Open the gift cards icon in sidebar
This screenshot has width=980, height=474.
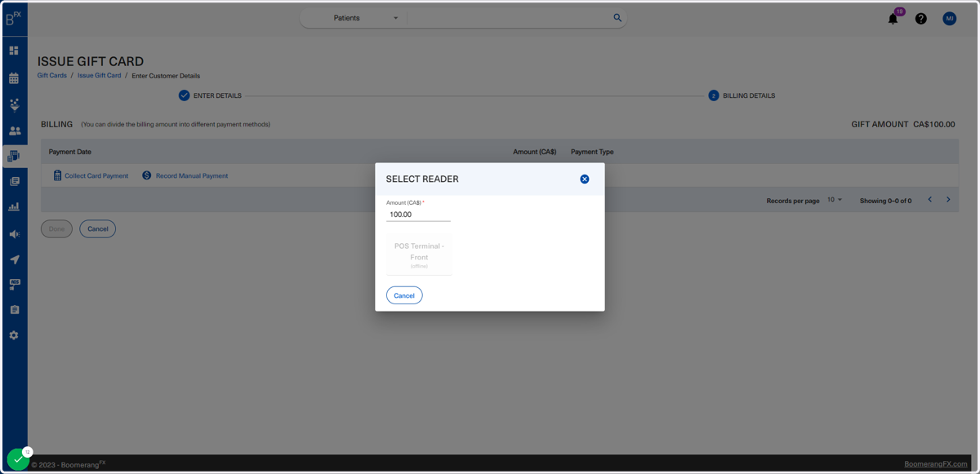coord(14,156)
